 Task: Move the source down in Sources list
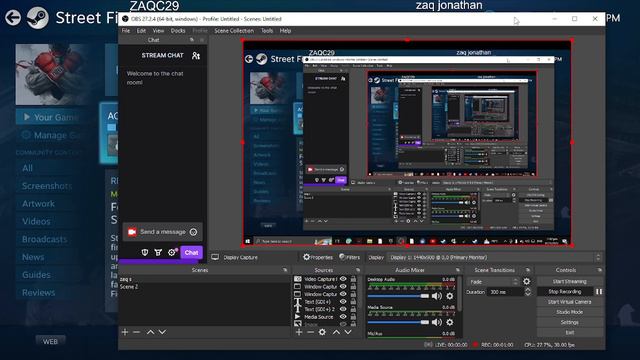(348, 332)
